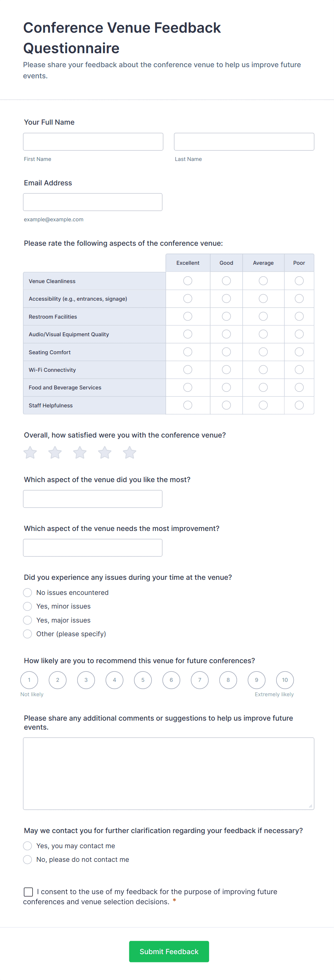Choose 1 under 'Not likely'
Image resolution: width=334 pixels, height=980 pixels.
coord(29,680)
